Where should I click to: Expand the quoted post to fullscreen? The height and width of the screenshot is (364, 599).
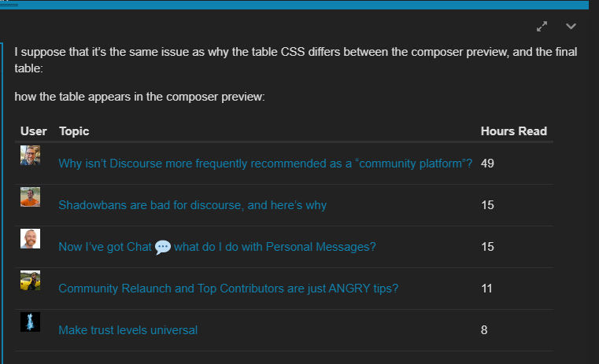(542, 26)
